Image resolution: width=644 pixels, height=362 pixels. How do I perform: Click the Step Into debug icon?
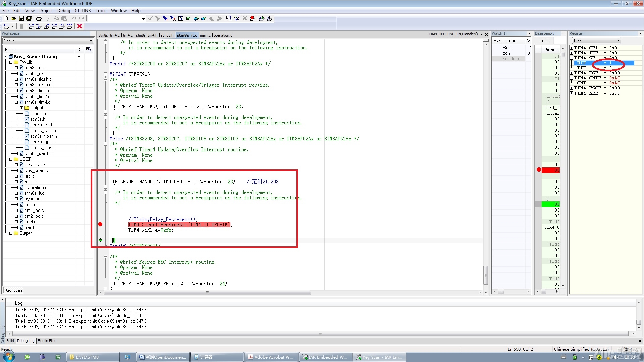click(x=39, y=26)
